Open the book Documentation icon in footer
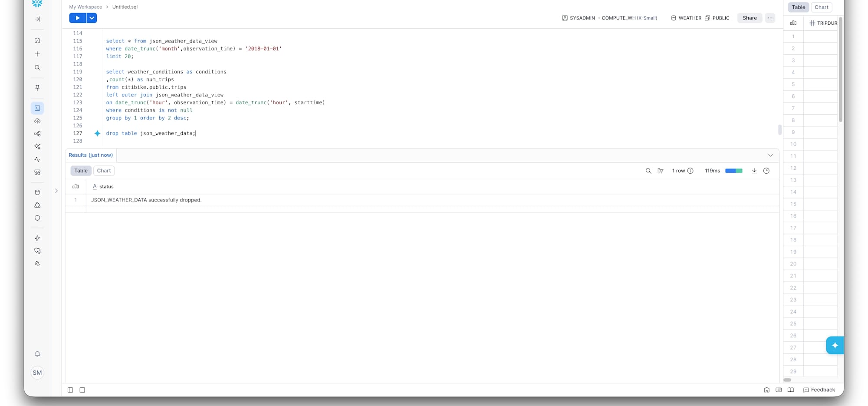868x406 pixels. [791, 390]
